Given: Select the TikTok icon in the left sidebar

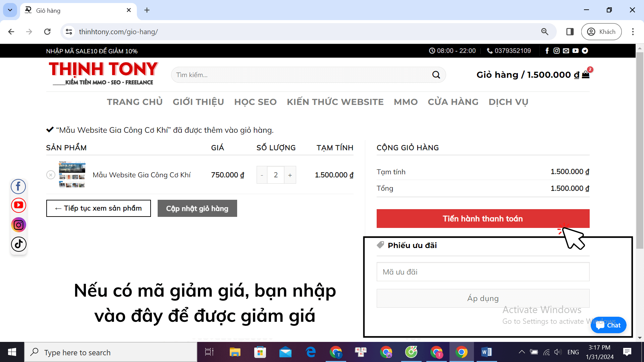Looking at the screenshot, I should click(x=18, y=244).
